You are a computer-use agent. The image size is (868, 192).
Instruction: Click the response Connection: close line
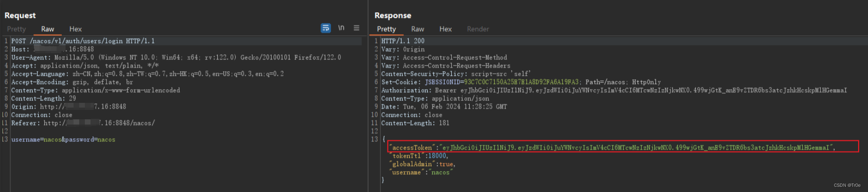[412, 115]
